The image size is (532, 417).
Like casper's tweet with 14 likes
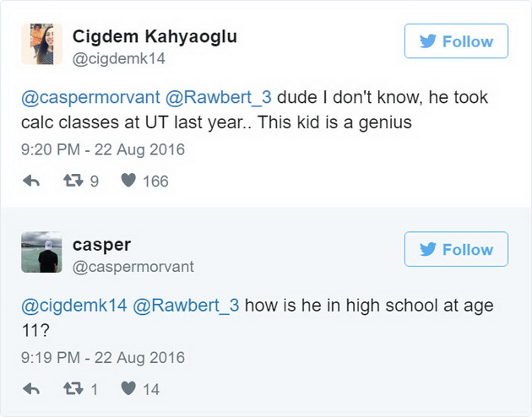coord(128,388)
